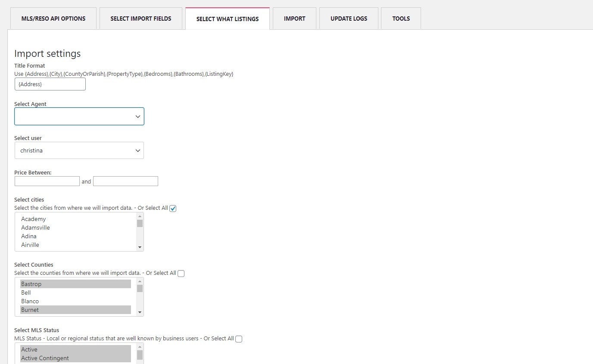This screenshot has height=364, width=593.
Task: Click the maximum price input field
Action: [x=125, y=181]
